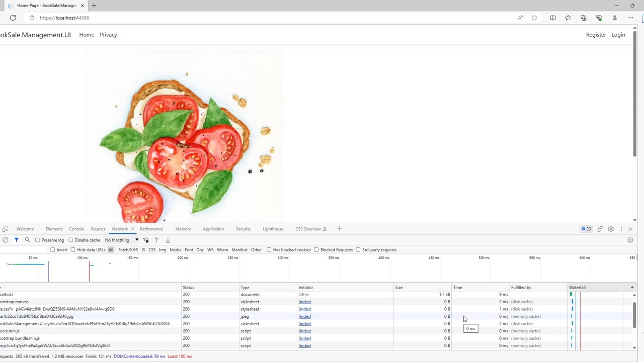This screenshot has height=362, width=644.
Task: Open network conditions wifi icon
Action: coord(146,240)
